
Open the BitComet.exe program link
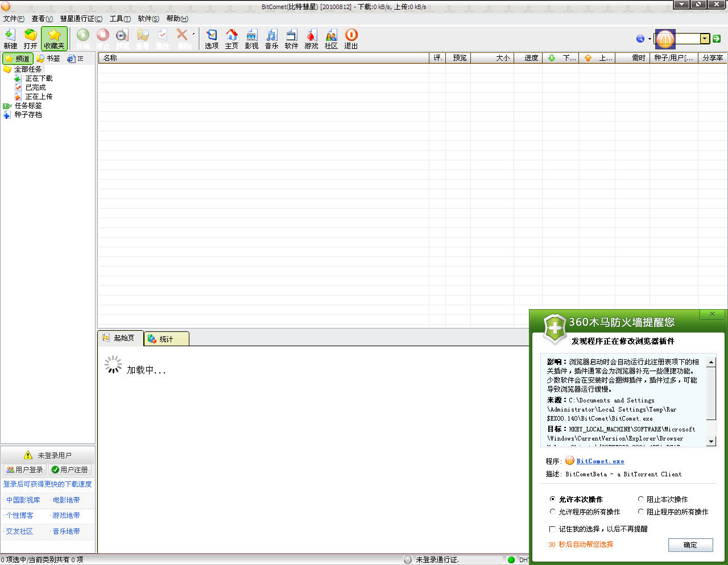600,461
